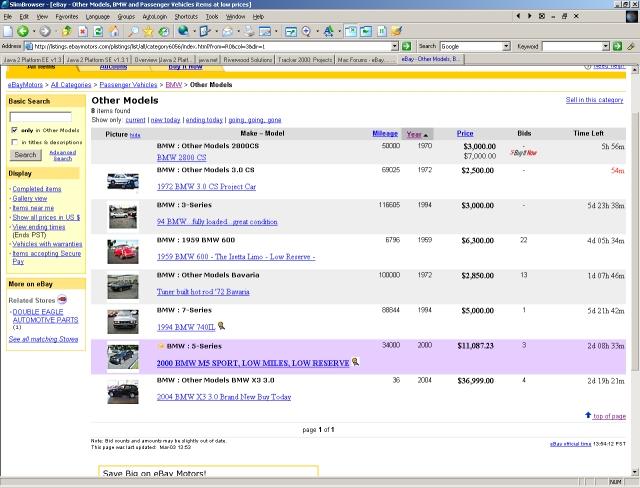This screenshot has width=640, height=488.
Task: Click the font size A icon
Action: pos(329,31)
